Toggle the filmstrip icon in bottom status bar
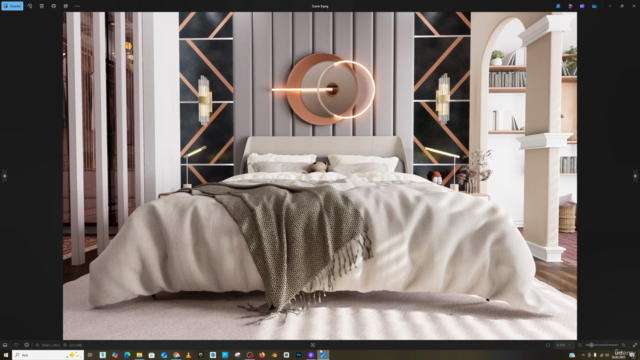The image size is (640, 360). point(5,345)
